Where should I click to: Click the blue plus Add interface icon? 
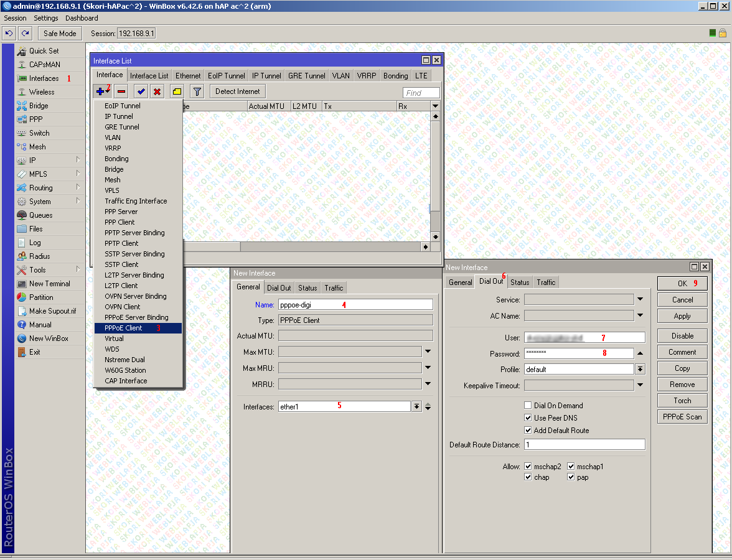pos(101,91)
